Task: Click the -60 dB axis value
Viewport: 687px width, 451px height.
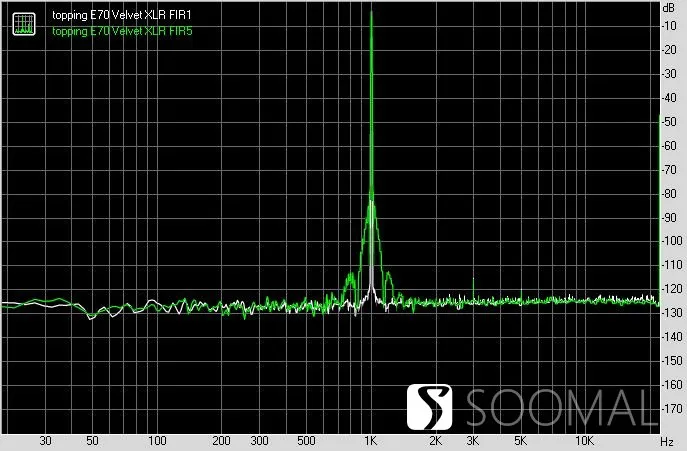Action: 669,146
